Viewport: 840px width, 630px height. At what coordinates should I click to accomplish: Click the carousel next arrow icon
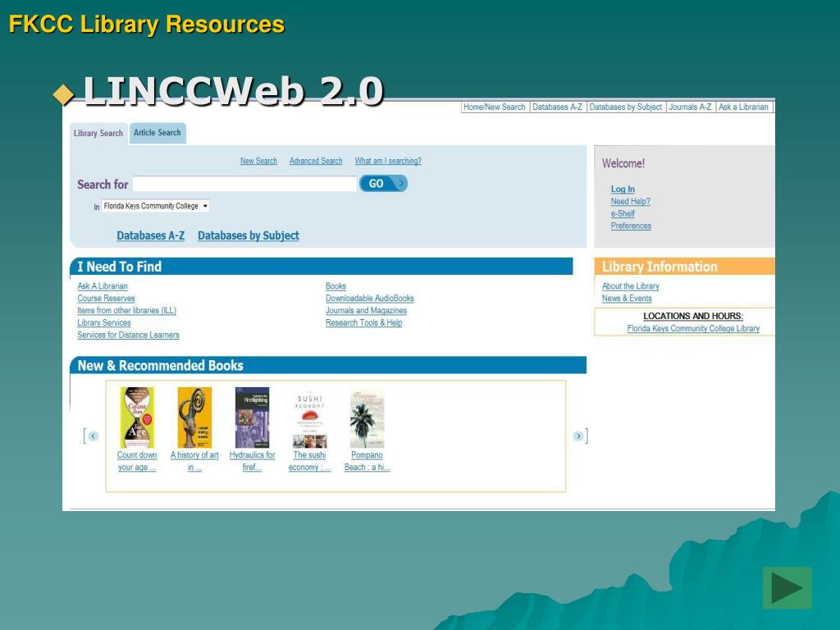[x=578, y=436]
